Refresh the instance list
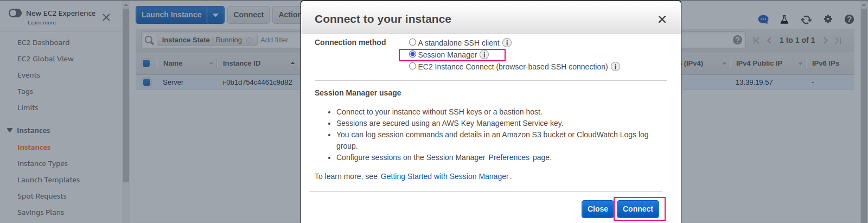This screenshot has width=868, height=223. (x=806, y=20)
